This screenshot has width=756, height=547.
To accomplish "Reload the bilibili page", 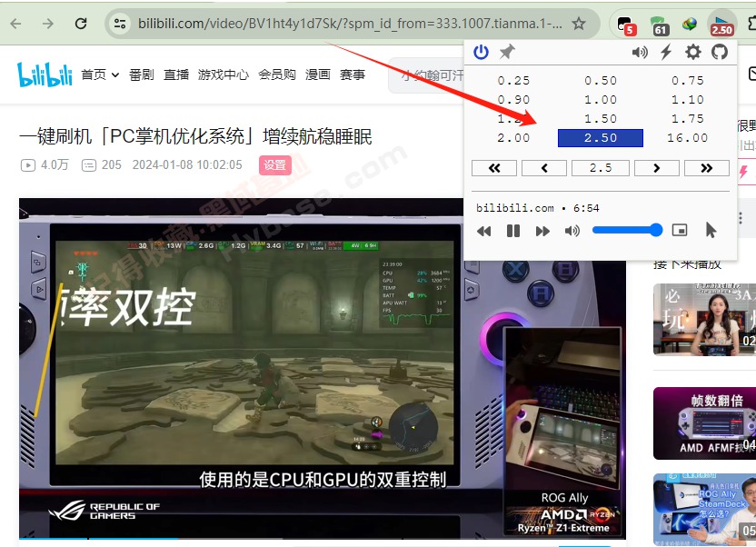I will pos(81,23).
